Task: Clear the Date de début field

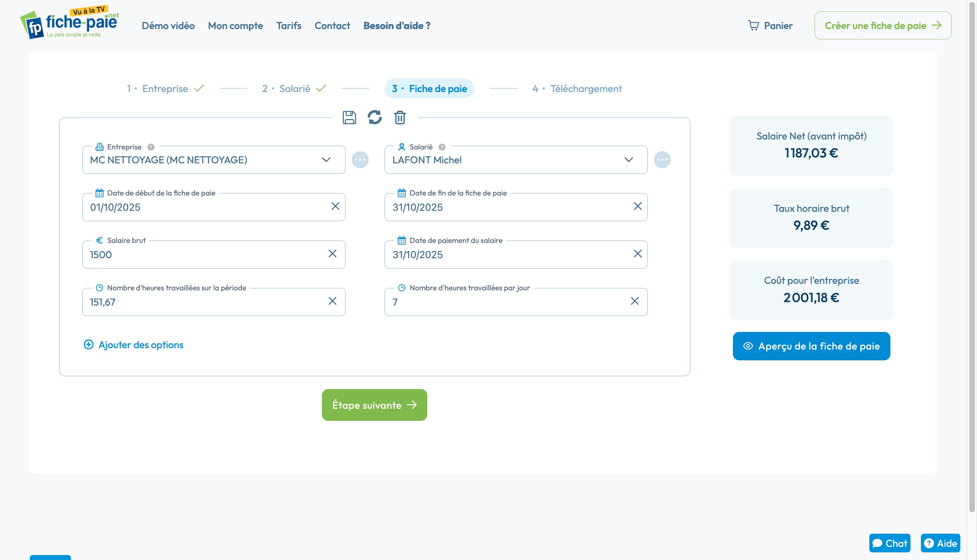Action: (335, 207)
